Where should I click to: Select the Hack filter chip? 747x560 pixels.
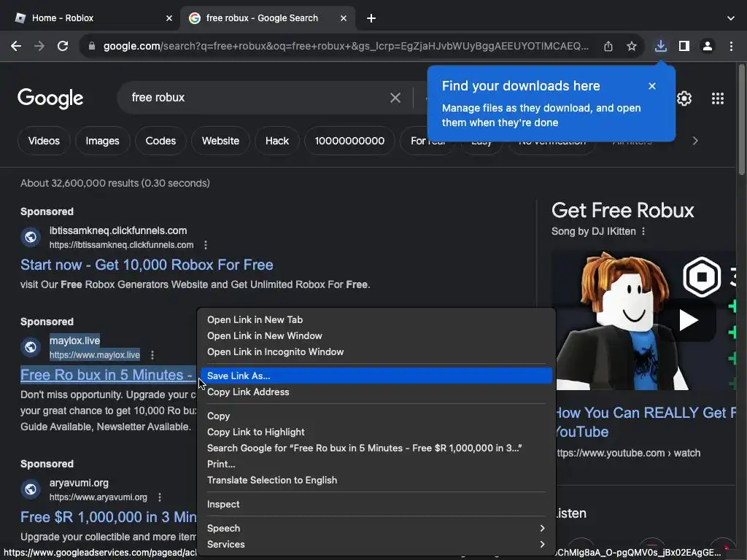(277, 141)
